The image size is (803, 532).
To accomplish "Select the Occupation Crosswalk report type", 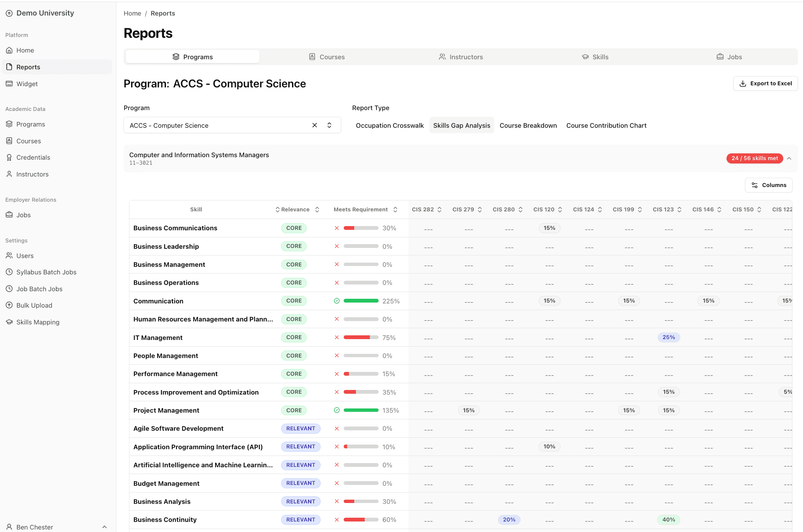I will pyautogui.click(x=390, y=125).
